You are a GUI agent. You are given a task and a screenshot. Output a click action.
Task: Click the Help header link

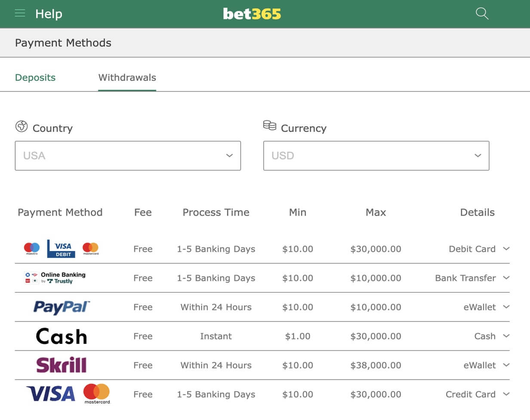tap(49, 14)
